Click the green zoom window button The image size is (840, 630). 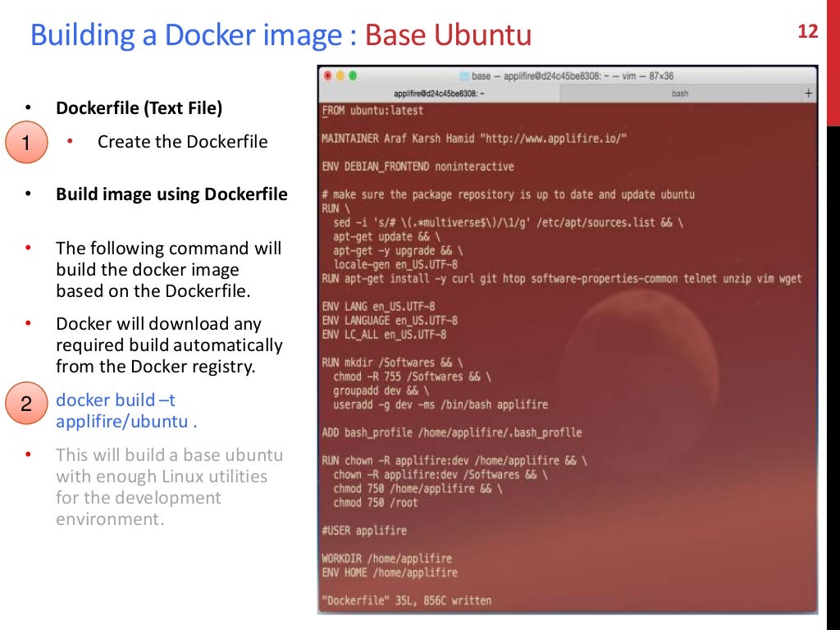[353, 75]
